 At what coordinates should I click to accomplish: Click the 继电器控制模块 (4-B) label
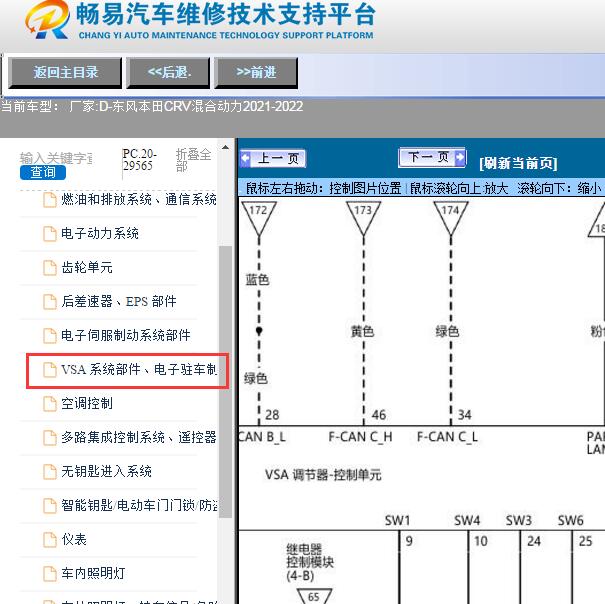[310, 563]
